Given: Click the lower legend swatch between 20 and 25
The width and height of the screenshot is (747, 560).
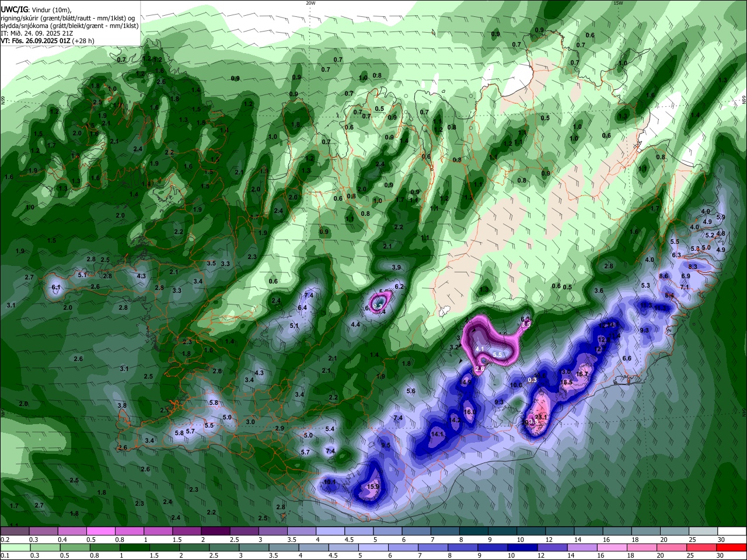Looking at the screenshot, I should 671,548.
